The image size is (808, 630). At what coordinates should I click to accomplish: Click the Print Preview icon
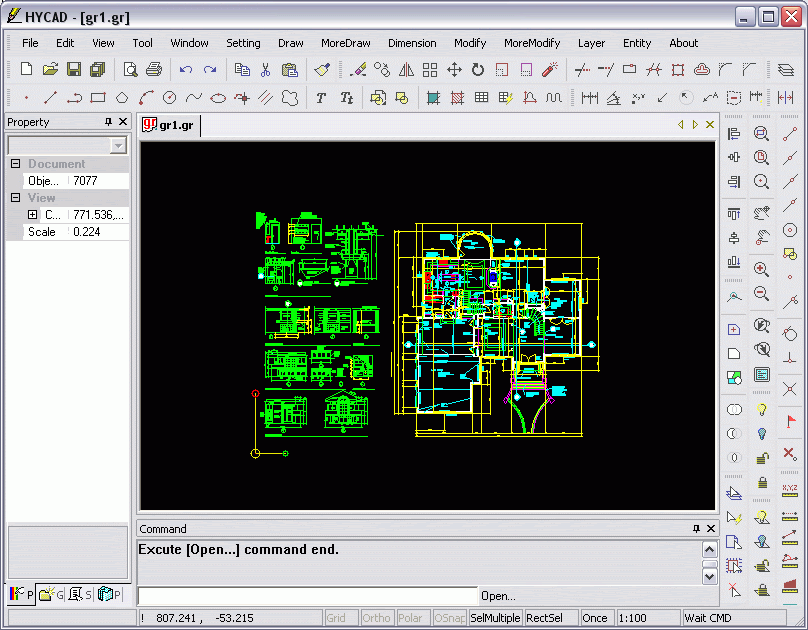point(130,69)
